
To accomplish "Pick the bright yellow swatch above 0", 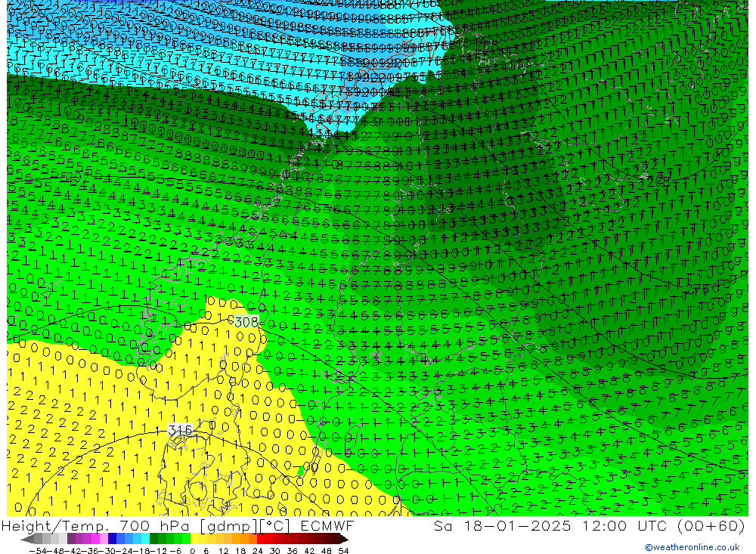I will click(x=194, y=539).
